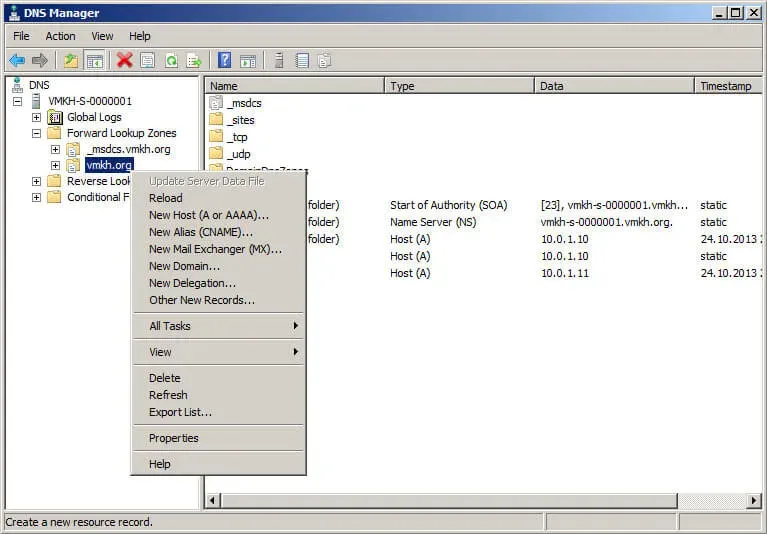The height and width of the screenshot is (534, 767).
Task: Expand the Global Logs node
Action: tap(36, 117)
